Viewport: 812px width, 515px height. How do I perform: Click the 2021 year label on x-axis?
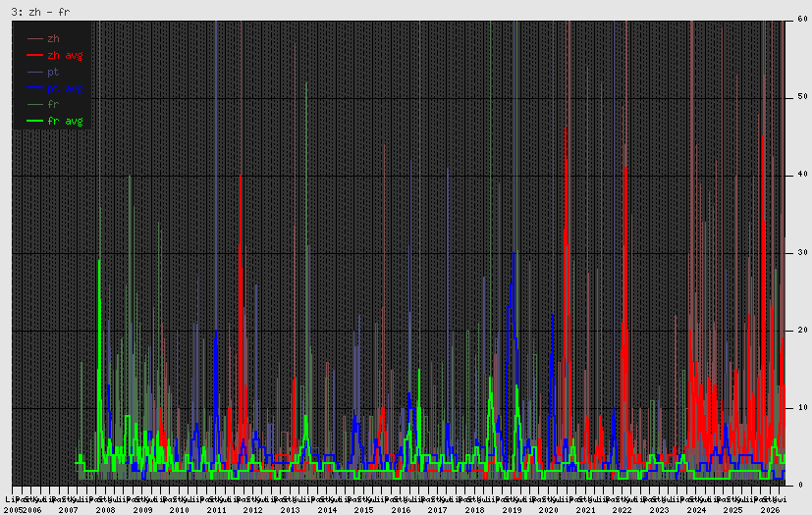click(x=585, y=510)
